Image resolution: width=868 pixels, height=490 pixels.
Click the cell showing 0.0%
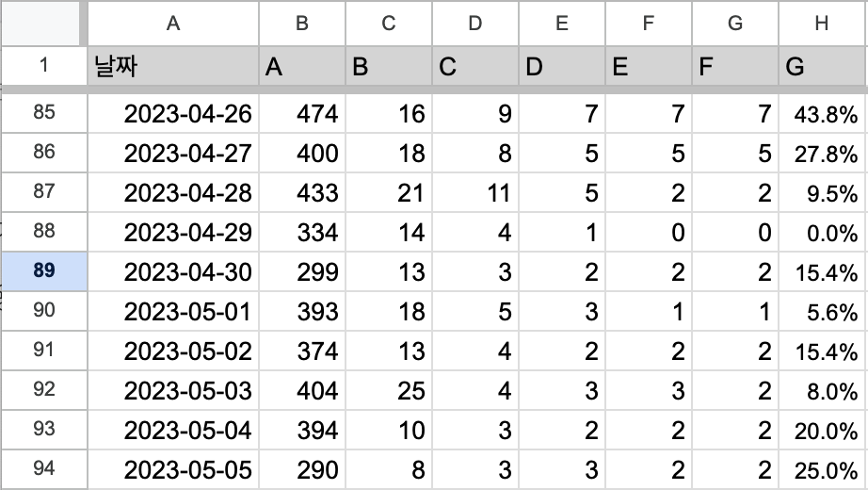[822, 233]
